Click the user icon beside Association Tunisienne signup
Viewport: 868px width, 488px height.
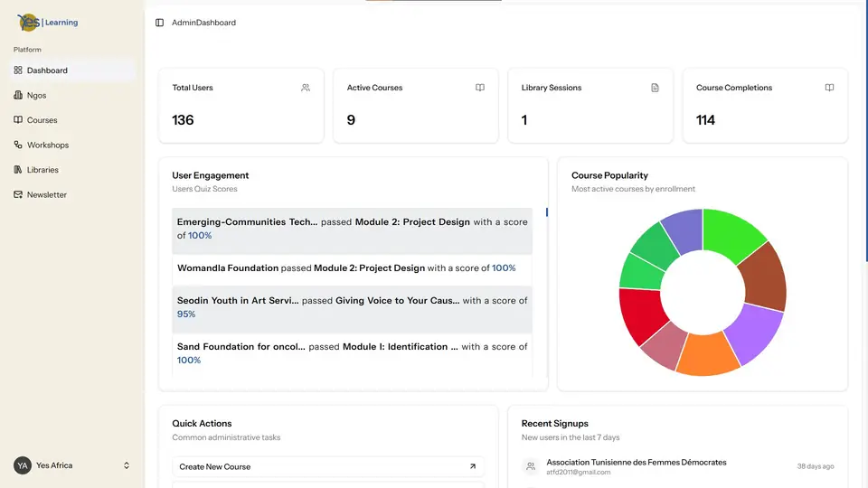(531, 466)
